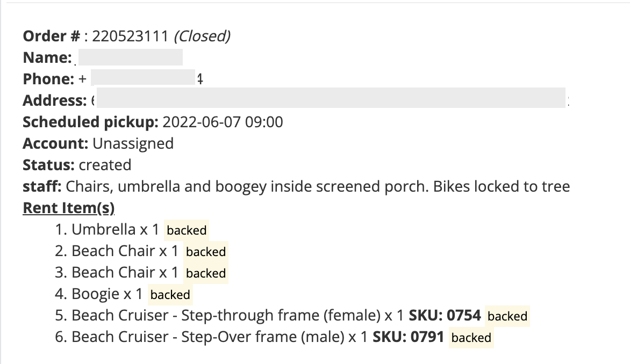Click the staff note about screened porch
630x364 pixels.
coord(318,187)
